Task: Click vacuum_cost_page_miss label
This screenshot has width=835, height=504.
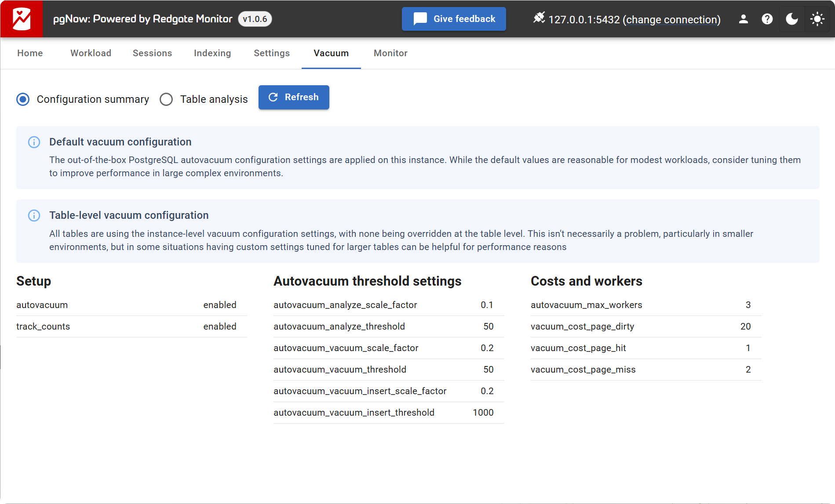Action: 583,370
